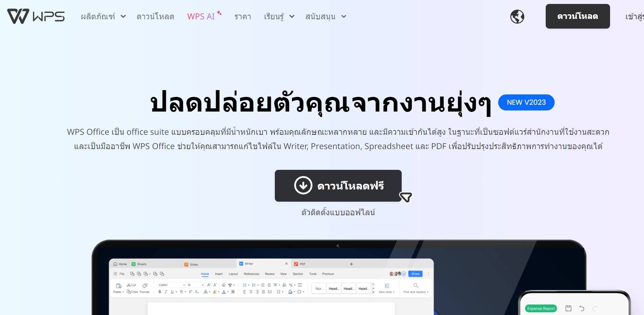Click the Cut scissors icon
Image resolution: width=644 pixels, height=315 pixels.
(x=129, y=285)
